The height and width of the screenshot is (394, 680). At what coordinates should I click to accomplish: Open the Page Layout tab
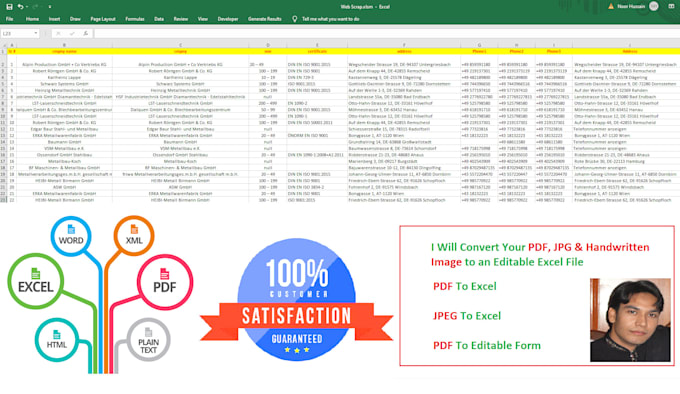tap(103, 19)
